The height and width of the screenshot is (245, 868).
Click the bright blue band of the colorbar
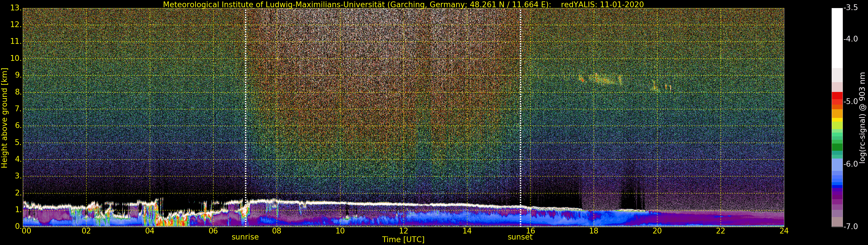tap(837, 183)
